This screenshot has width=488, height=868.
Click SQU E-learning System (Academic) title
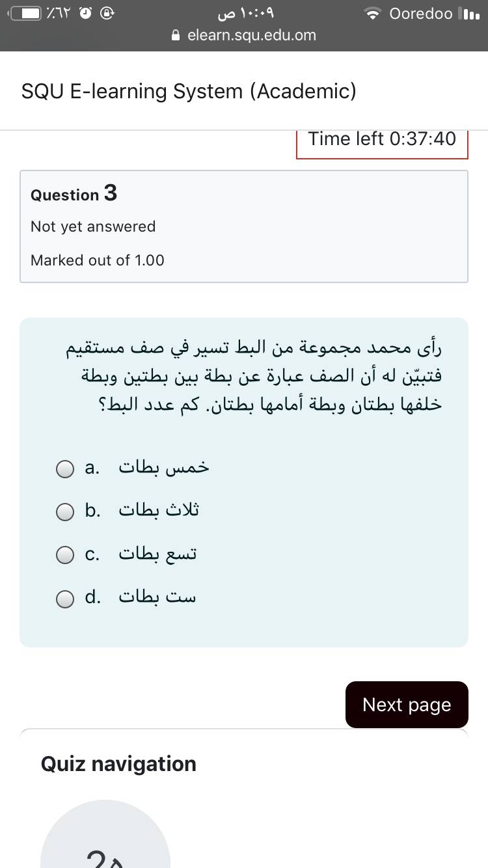[x=189, y=91]
